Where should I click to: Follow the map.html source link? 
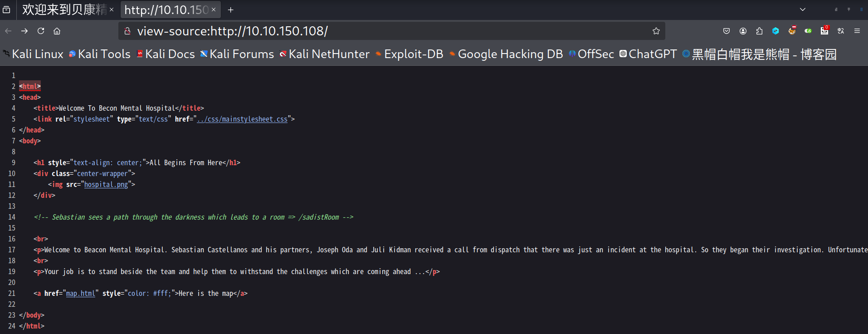[x=81, y=293]
